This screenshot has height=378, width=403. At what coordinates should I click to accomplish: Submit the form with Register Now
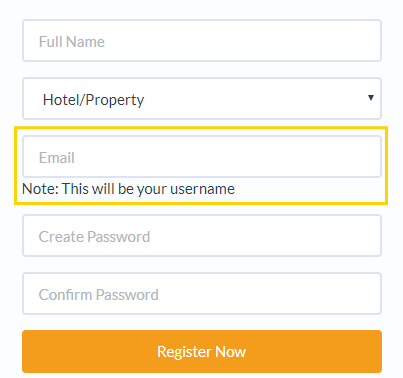click(x=202, y=352)
